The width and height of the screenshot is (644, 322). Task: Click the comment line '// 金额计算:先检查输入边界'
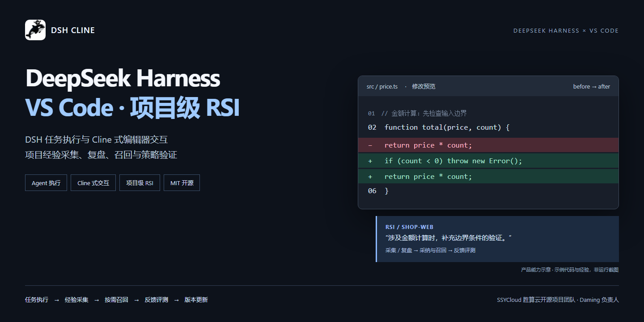pos(424,113)
